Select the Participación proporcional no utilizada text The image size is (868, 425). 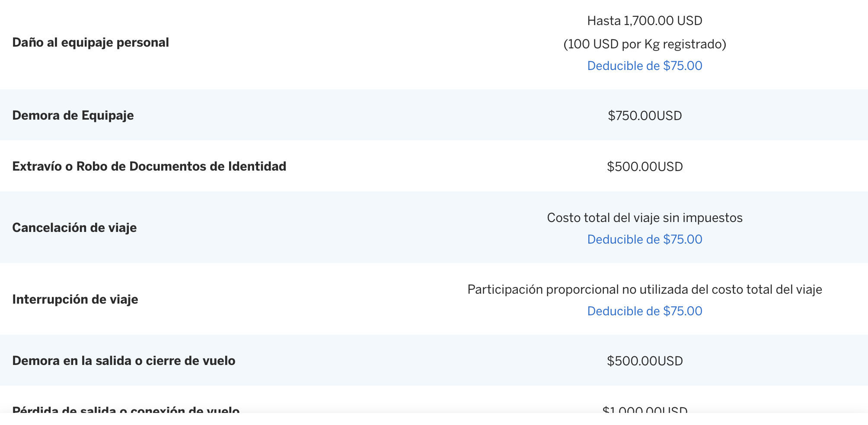pos(645,289)
